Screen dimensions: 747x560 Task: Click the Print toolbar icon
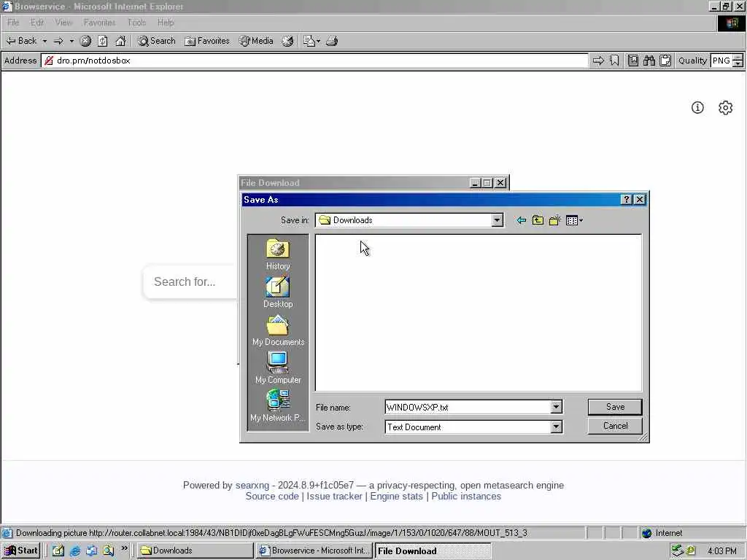(332, 41)
